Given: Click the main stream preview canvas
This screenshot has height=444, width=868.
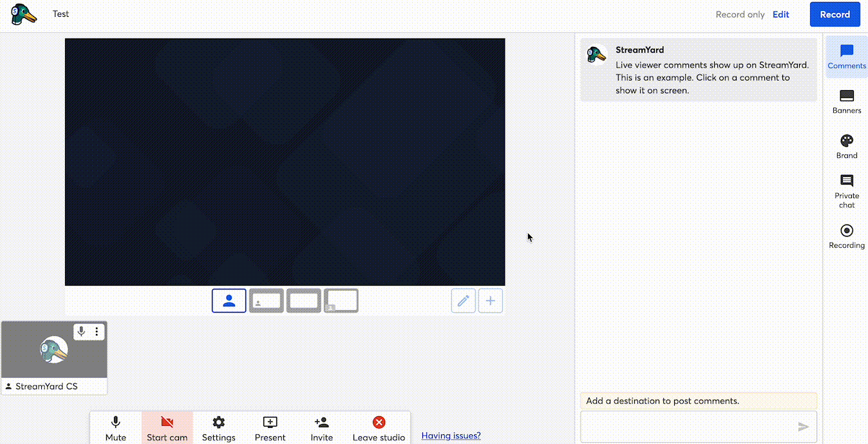Looking at the screenshot, I should point(285,162).
